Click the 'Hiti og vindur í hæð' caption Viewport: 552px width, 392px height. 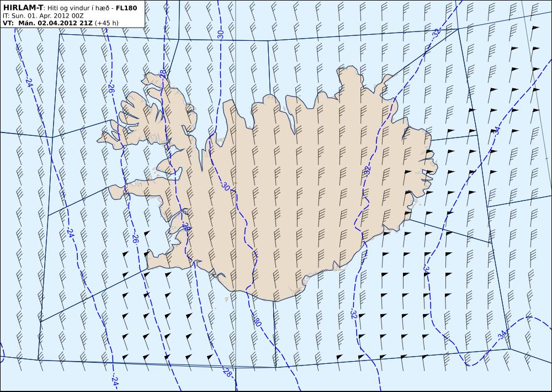78,8
